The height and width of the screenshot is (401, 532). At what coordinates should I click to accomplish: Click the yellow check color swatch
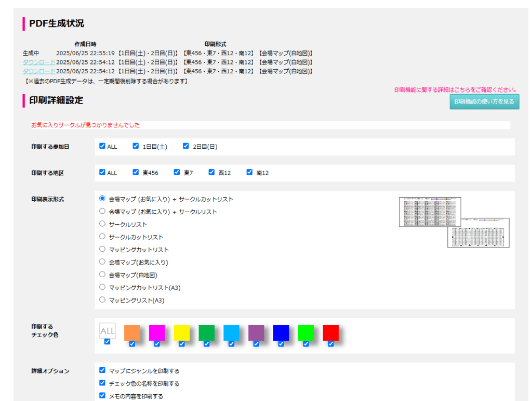pos(182,333)
